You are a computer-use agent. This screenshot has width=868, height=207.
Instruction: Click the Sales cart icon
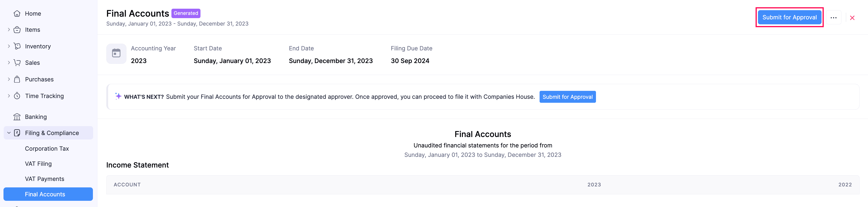pos(17,63)
